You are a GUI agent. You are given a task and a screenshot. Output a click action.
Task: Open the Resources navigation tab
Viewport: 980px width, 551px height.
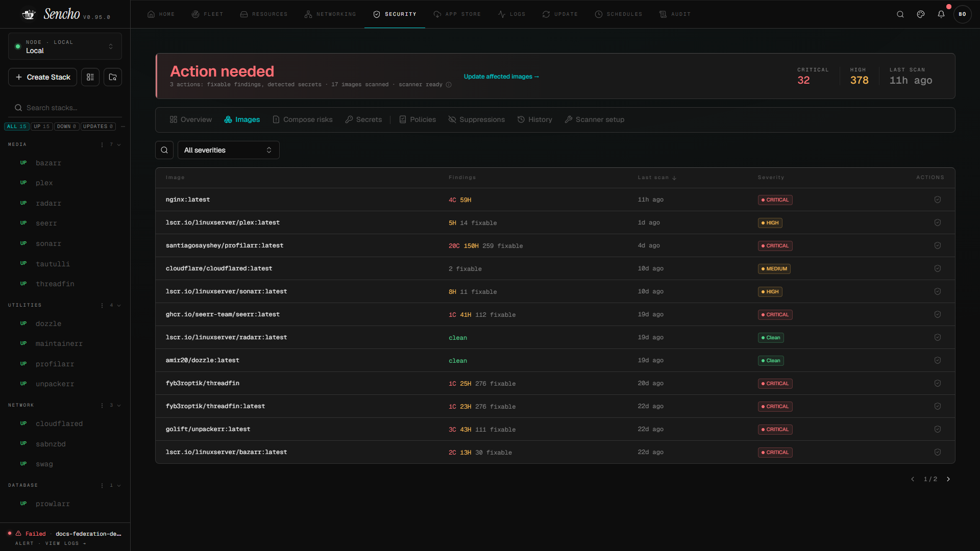pos(264,14)
